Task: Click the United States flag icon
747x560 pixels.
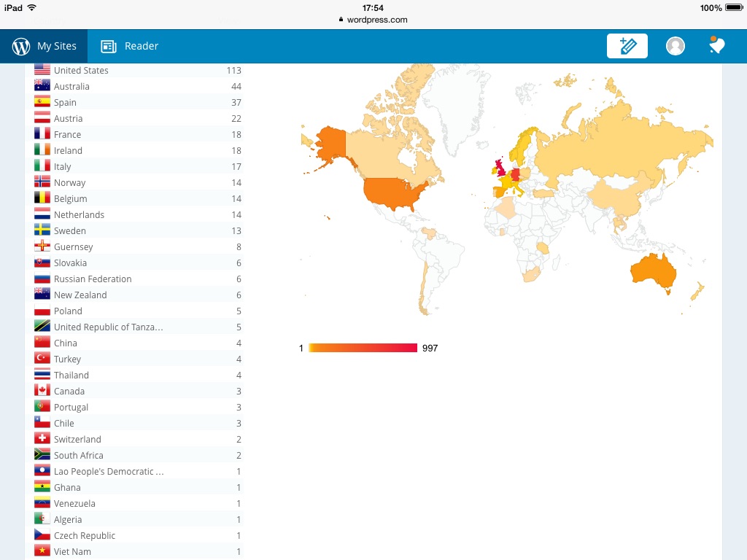Action: (42, 71)
